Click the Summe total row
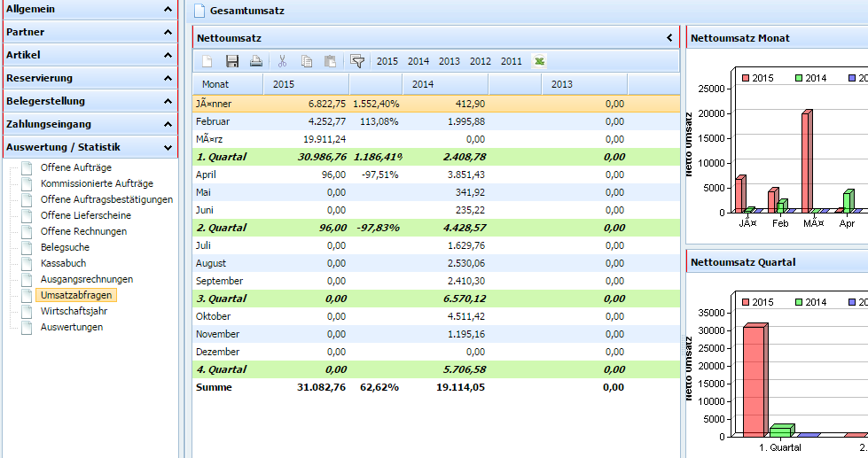 [436, 387]
